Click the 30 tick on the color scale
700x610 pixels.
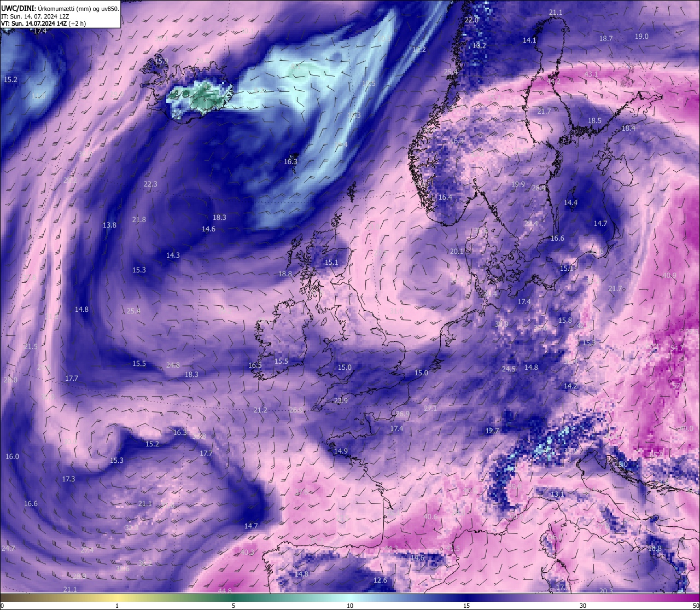(x=583, y=606)
